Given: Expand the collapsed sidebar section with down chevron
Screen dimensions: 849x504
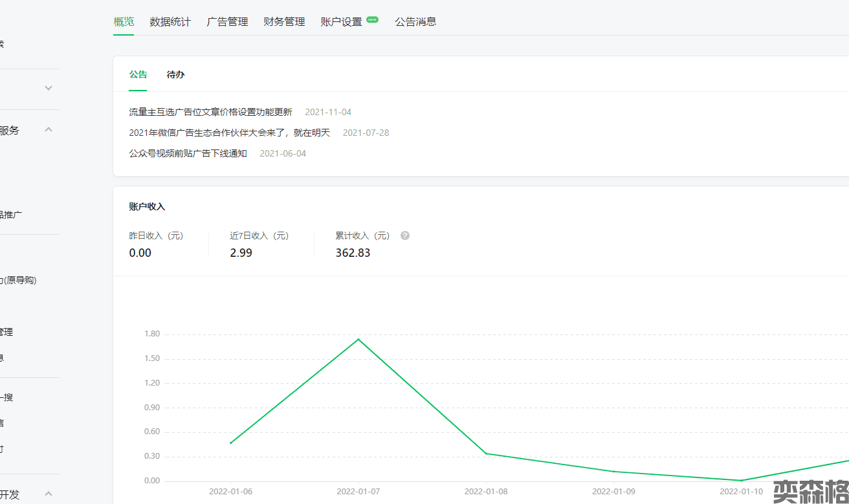Looking at the screenshot, I should [x=49, y=88].
